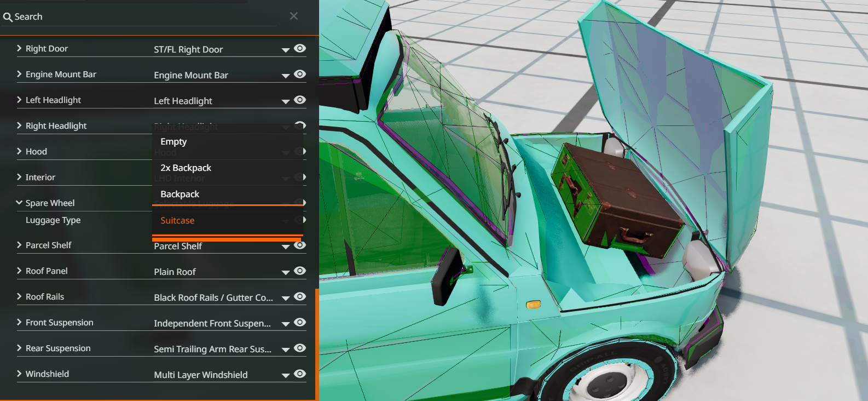Expand the Front Suspension chevron
868x401 pixels.
coord(19,322)
